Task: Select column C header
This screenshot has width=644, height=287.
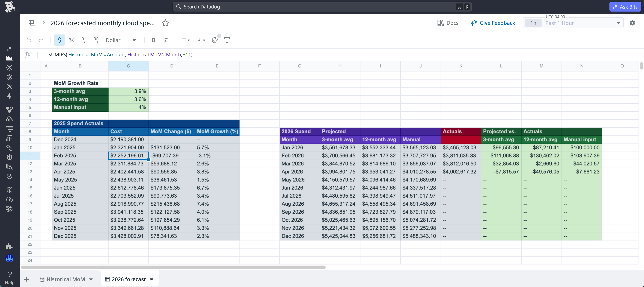Action: click(128, 66)
